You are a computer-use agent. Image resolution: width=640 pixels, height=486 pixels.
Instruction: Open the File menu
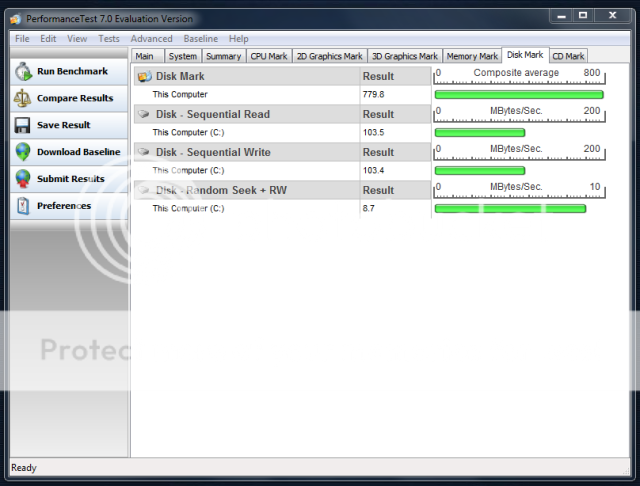pyautogui.click(x=22, y=38)
